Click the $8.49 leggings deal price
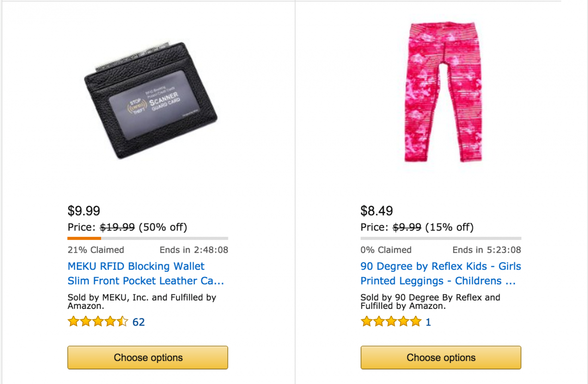 tap(377, 211)
